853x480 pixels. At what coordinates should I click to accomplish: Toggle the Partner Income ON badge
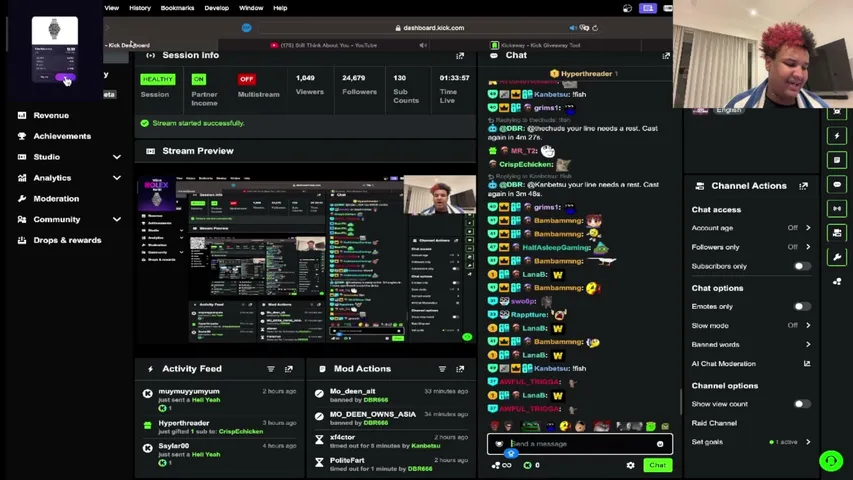[x=199, y=79]
